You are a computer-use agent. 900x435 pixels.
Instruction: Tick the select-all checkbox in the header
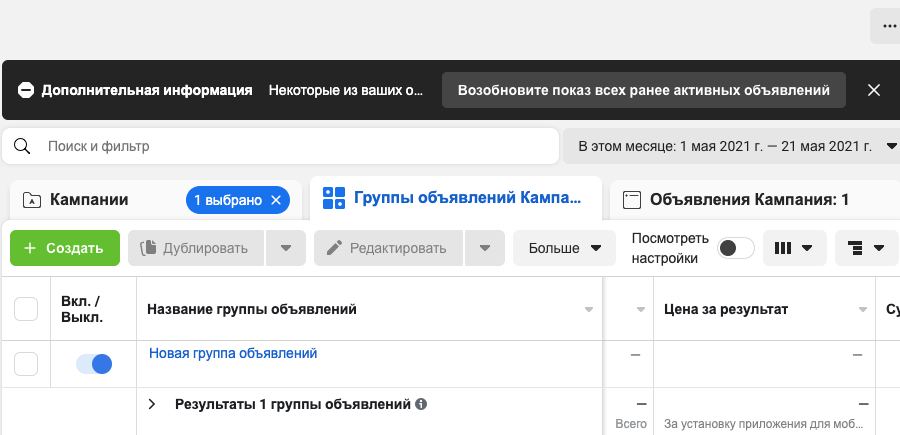click(x=26, y=309)
